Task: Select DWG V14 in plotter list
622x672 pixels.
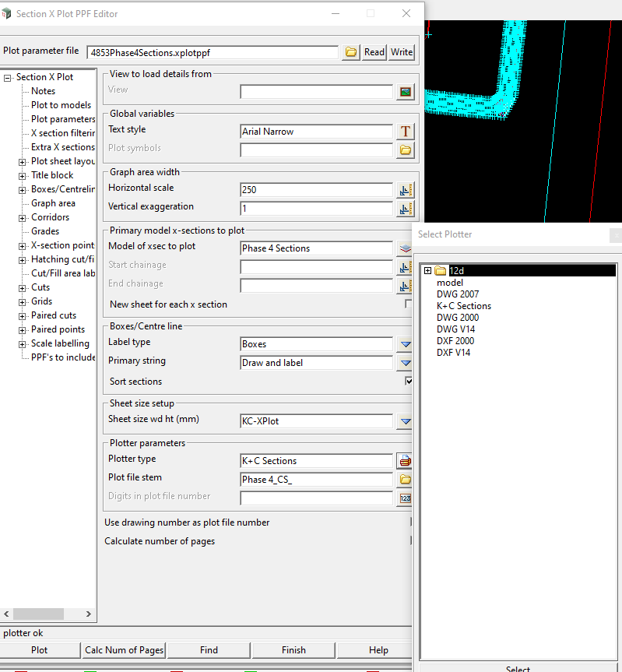Action: pyautogui.click(x=455, y=329)
